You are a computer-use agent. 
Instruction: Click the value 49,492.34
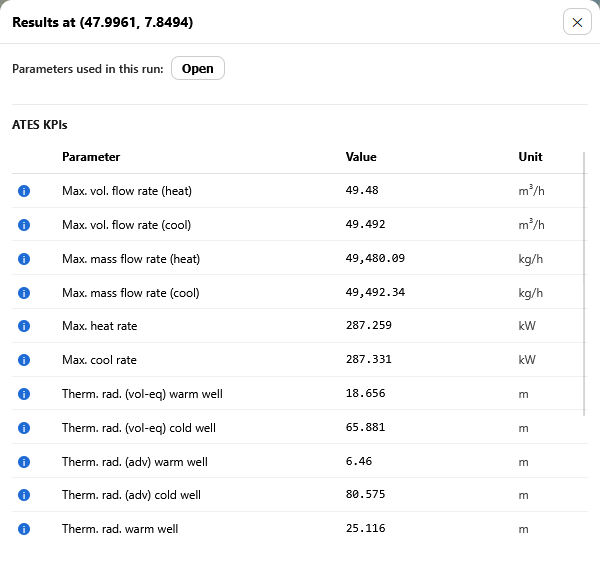(375, 292)
